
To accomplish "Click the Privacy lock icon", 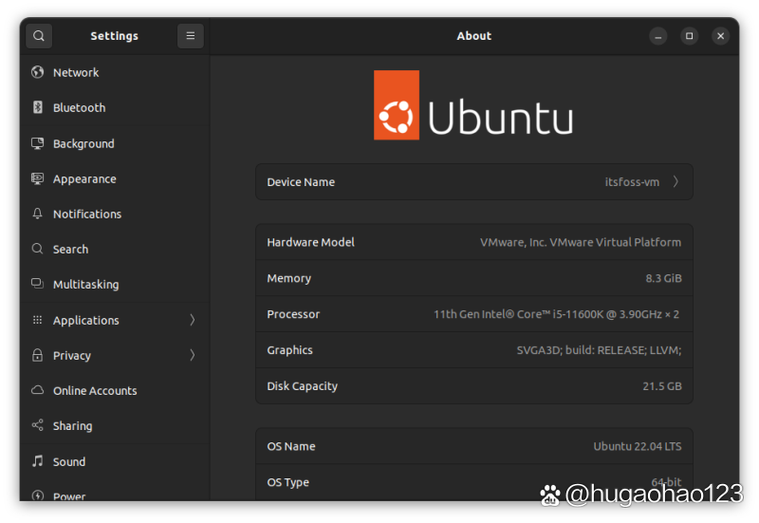I will [37, 355].
